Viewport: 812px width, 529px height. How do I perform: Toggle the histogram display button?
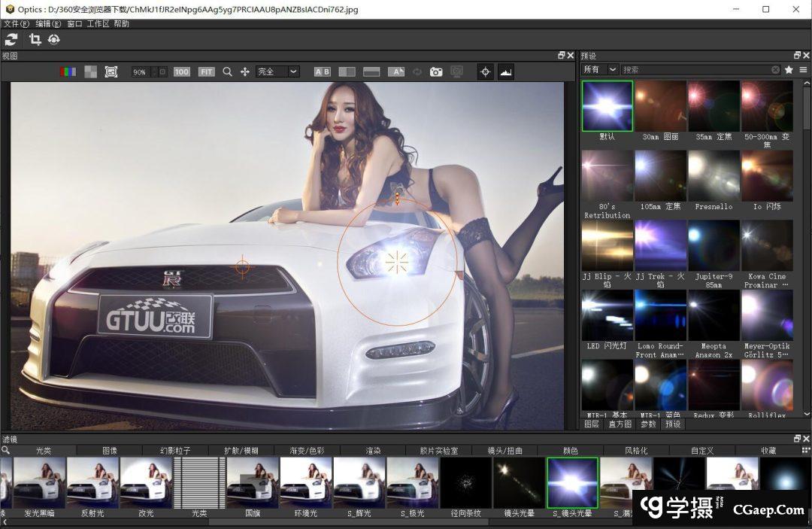pos(505,71)
